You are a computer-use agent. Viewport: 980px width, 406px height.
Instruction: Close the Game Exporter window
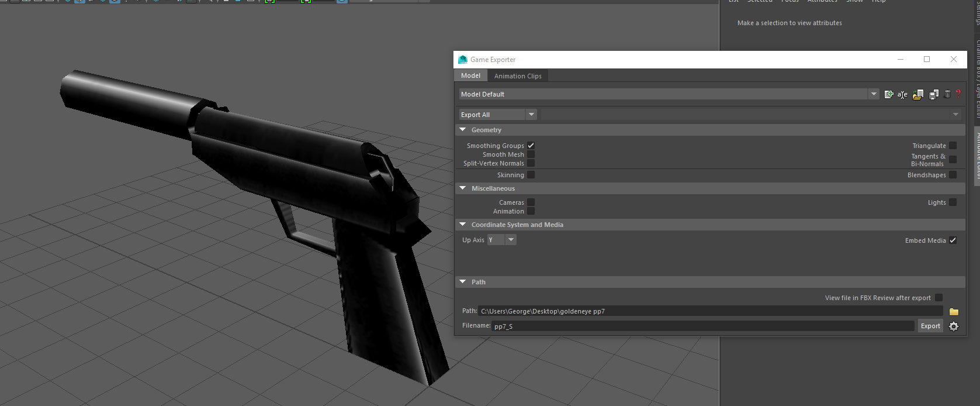click(x=954, y=59)
